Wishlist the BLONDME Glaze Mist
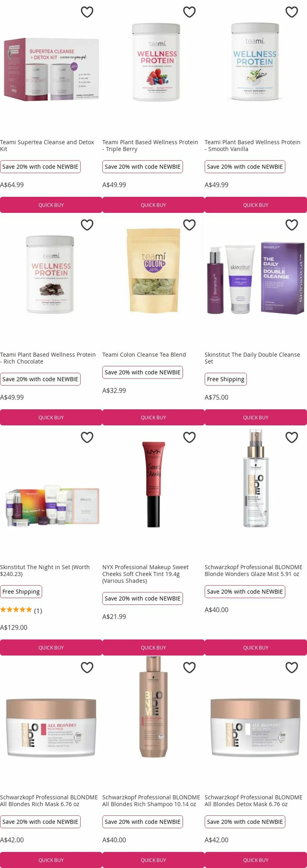Screen dimensions: 307x868 tap(291, 437)
